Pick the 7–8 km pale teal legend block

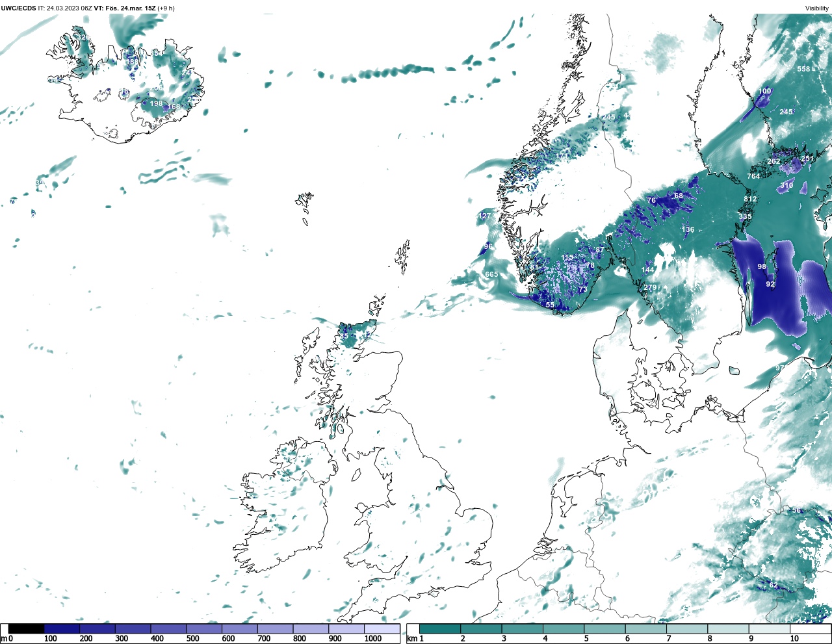coord(687,629)
